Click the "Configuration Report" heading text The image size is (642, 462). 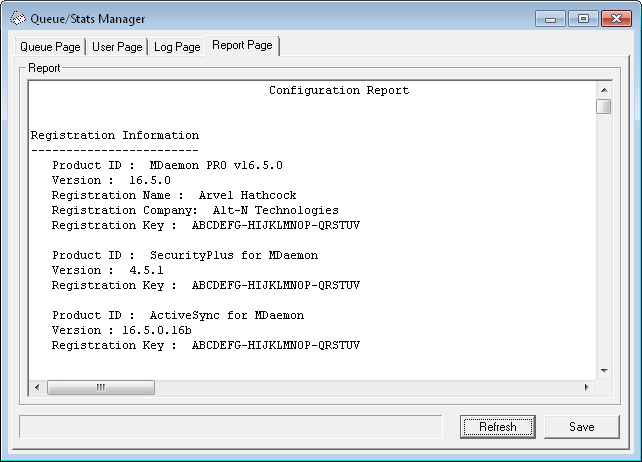338,91
